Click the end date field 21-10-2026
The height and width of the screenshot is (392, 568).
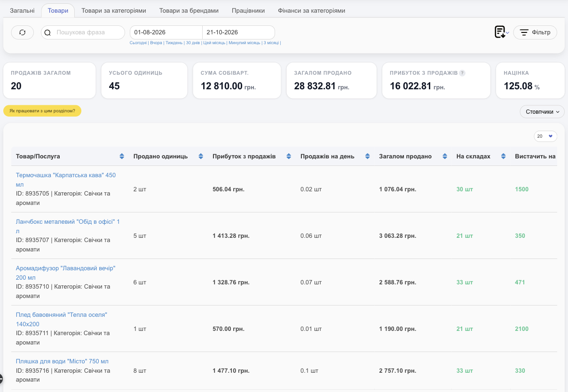pyautogui.click(x=238, y=32)
